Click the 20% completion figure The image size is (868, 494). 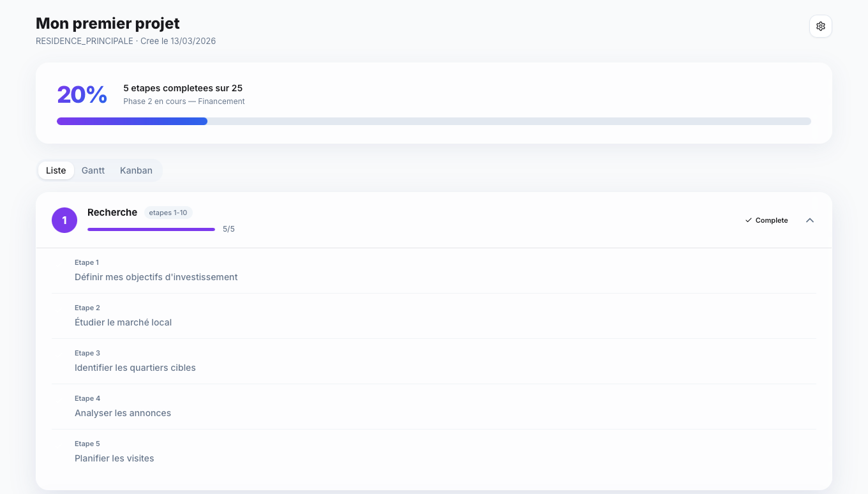click(x=82, y=94)
